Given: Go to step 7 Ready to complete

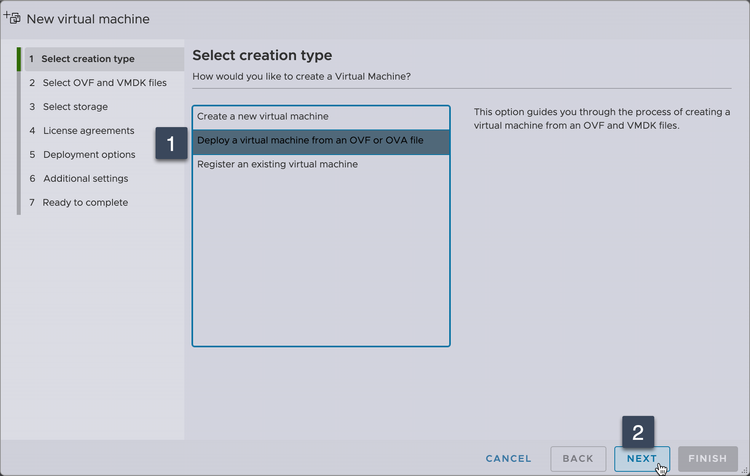Looking at the screenshot, I should (x=85, y=203).
